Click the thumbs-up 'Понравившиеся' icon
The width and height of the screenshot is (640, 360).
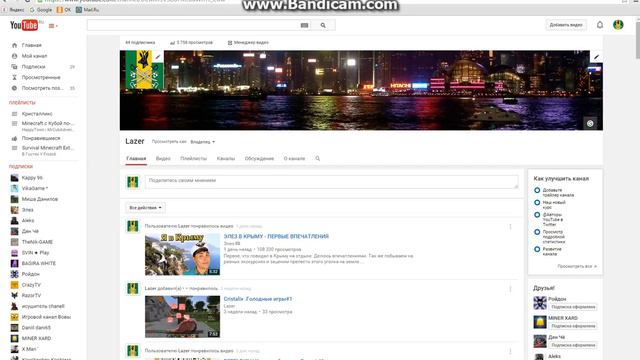[14, 138]
